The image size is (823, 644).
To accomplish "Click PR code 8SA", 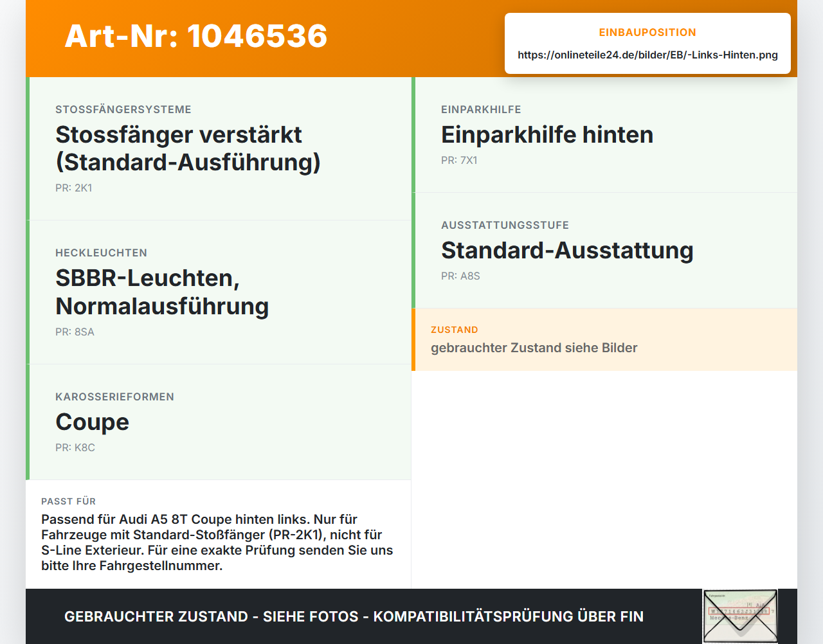I will (x=75, y=332).
